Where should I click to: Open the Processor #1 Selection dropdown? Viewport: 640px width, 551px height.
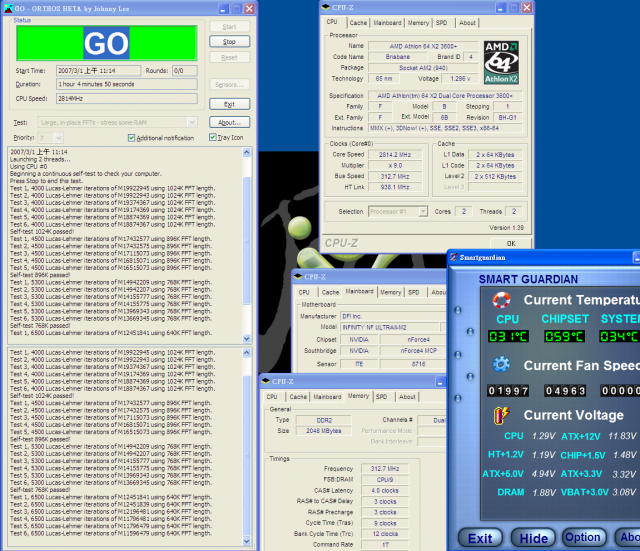click(423, 211)
